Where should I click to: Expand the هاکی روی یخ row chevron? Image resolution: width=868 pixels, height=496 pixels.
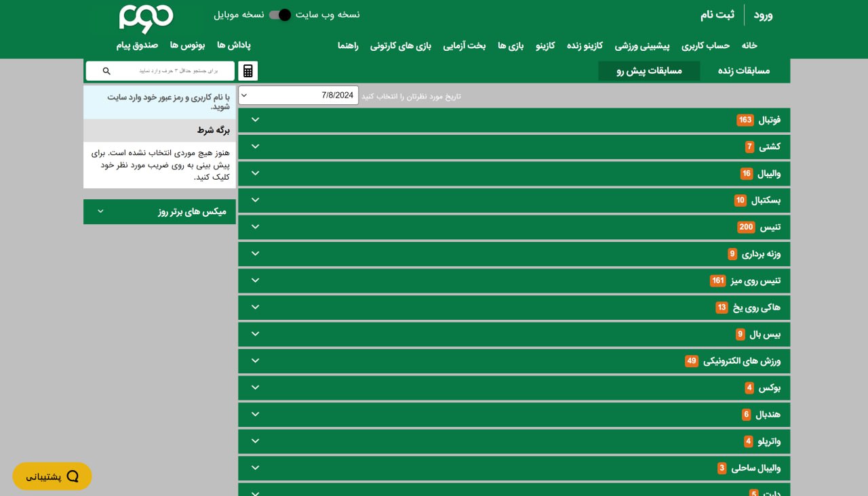[x=256, y=307]
